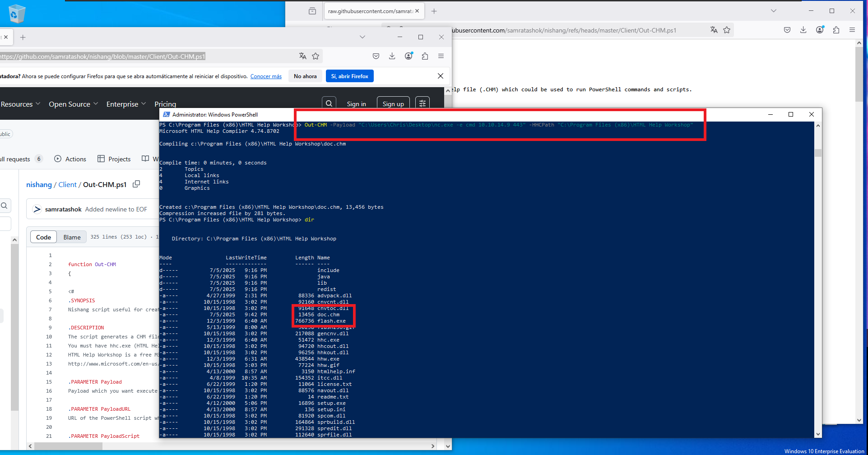Click the github.com Out-CHM.ps1 address bar
Viewport: 868px width, 455px height.
(102, 56)
